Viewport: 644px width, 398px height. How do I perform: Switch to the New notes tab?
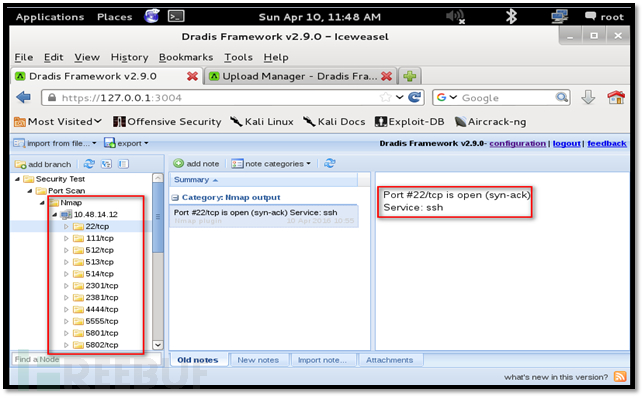(x=258, y=360)
